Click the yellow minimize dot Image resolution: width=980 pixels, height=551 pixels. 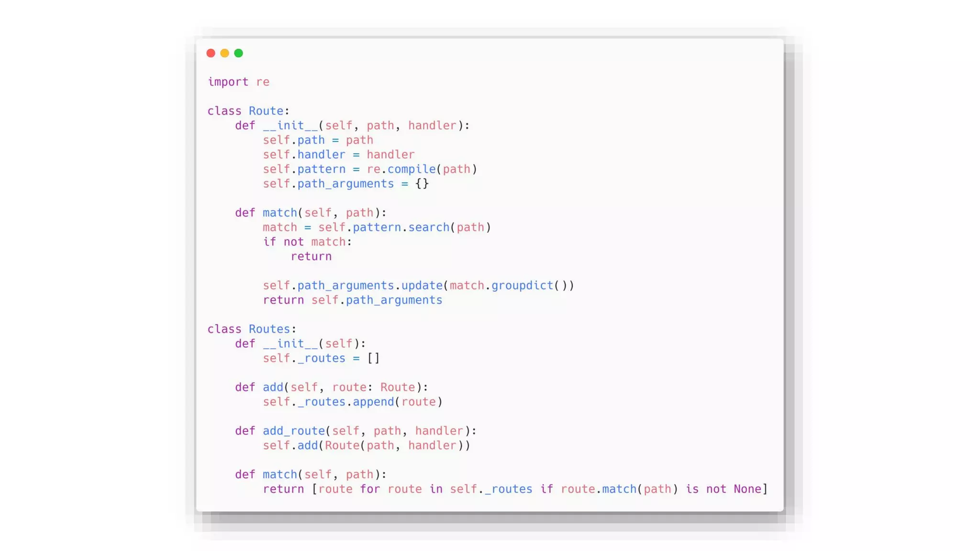(x=224, y=53)
